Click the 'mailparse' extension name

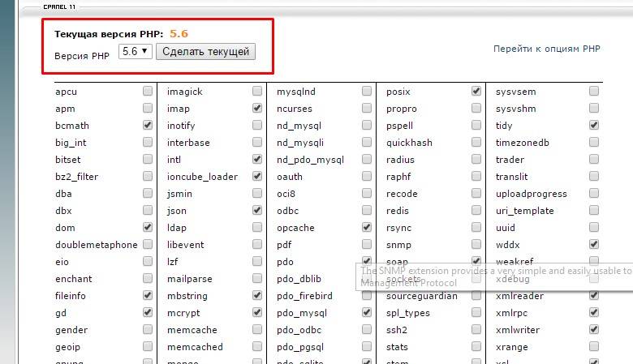(x=189, y=280)
